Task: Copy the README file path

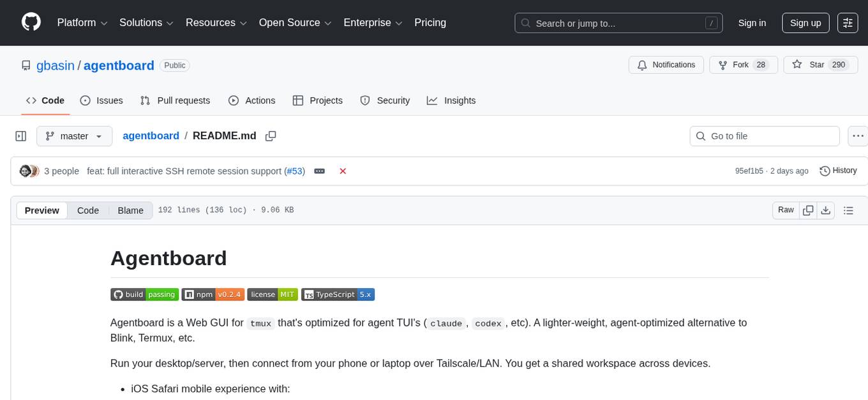Action: point(271,136)
